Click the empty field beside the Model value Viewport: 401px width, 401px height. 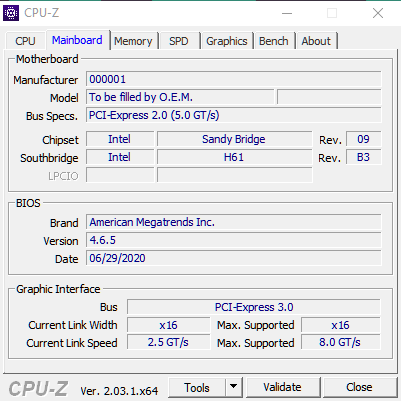329,97
